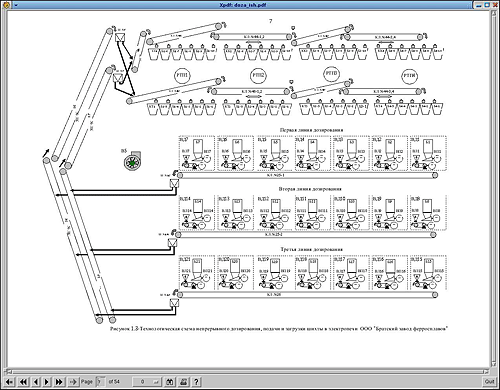Click the Quit button
Viewport: 500px width, 390px height.
[x=489, y=381]
